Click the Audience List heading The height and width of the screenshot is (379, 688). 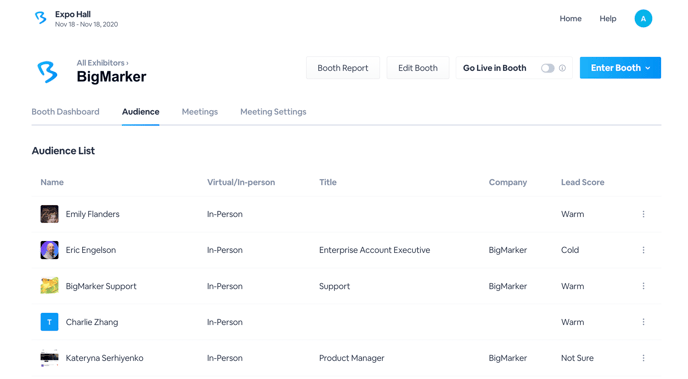(x=63, y=150)
